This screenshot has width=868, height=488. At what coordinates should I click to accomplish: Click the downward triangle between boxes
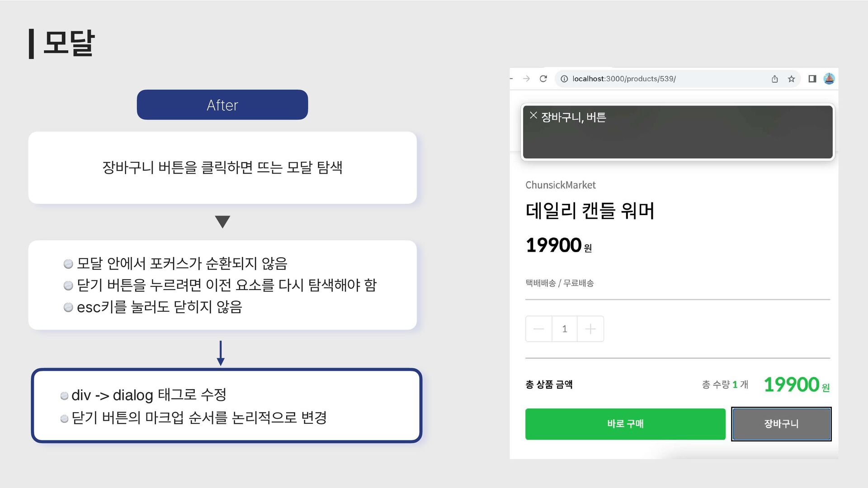(222, 222)
